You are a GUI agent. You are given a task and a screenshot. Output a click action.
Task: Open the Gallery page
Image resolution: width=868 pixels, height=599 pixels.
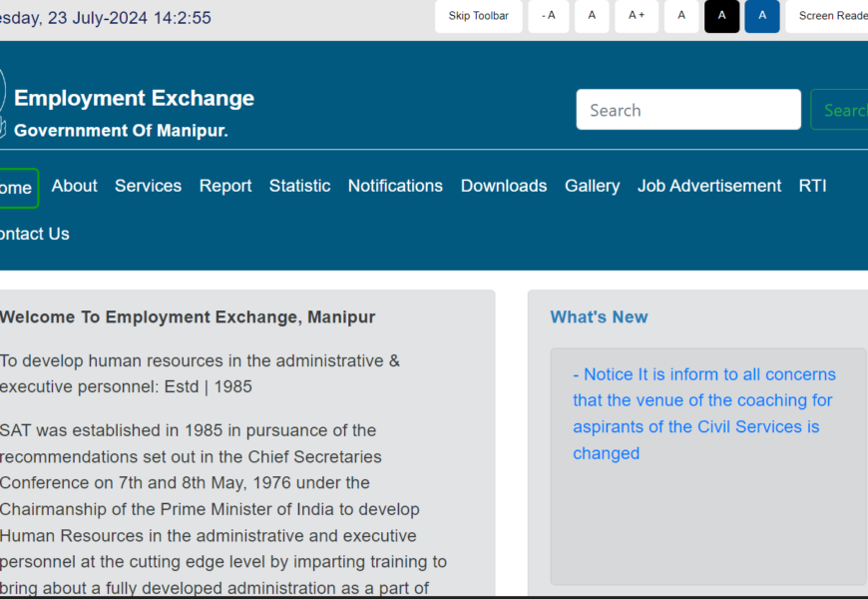[x=592, y=186]
